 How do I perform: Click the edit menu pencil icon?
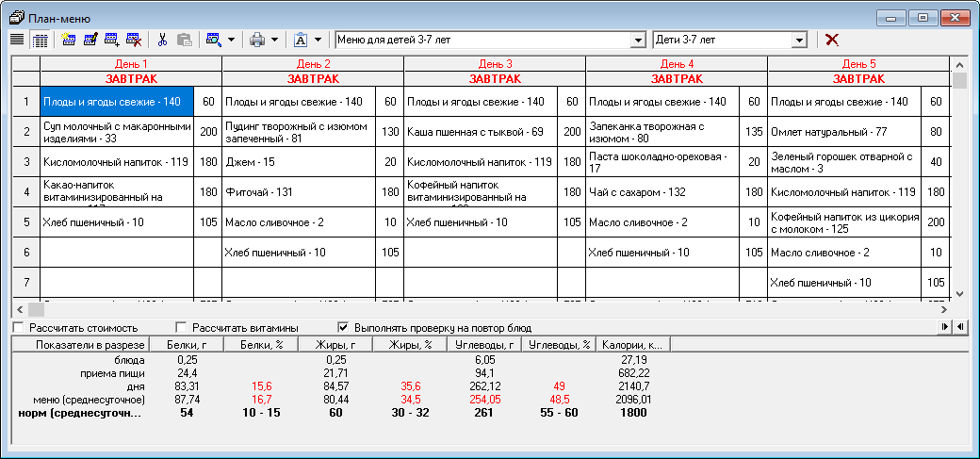pos(91,40)
